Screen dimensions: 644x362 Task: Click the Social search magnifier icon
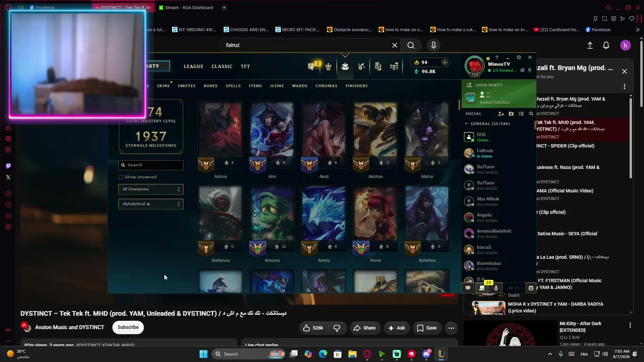pos(531,114)
